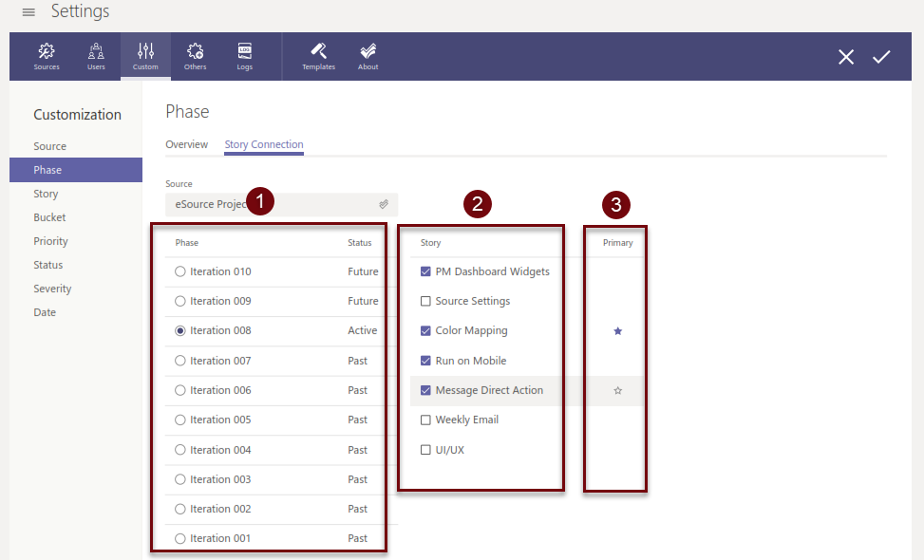Screen dimensions: 924x560
Task: Open the hamburger navigation menu
Action: coord(28,12)
